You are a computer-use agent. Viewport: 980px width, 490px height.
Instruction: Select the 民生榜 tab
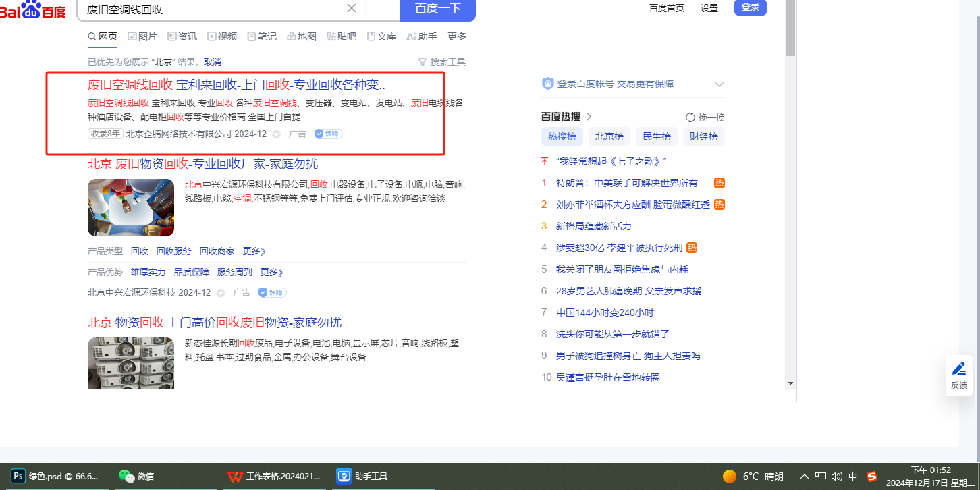[x=657, y=136]
